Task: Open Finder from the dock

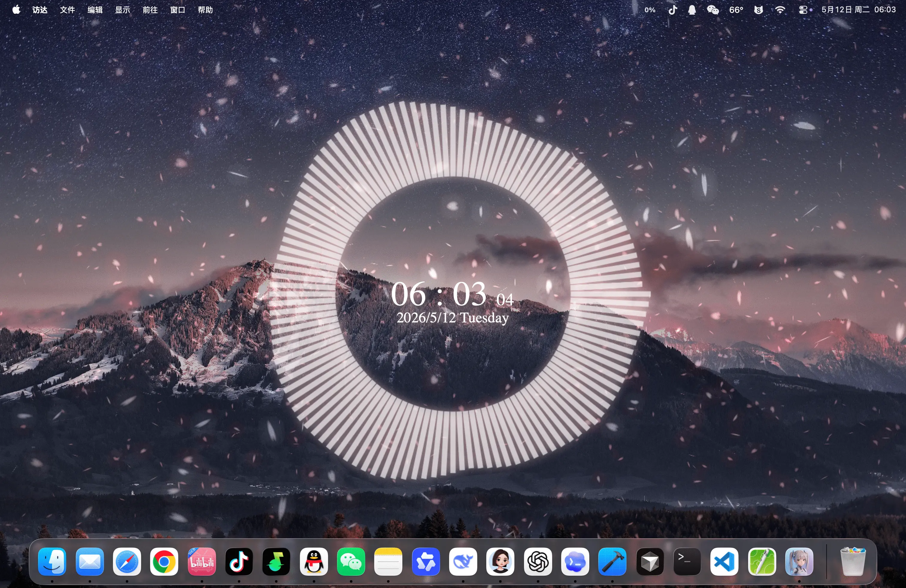Action: click(52, 562)
